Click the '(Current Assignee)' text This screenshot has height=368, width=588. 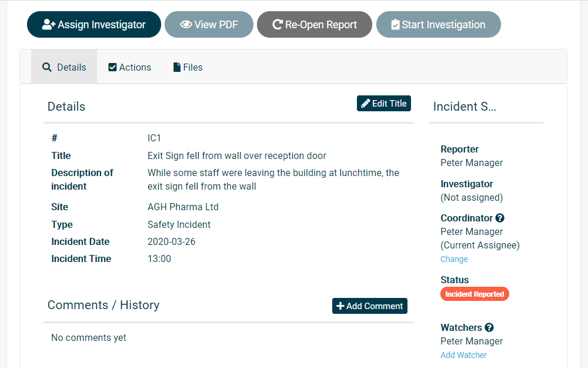(x=480, y=245)
